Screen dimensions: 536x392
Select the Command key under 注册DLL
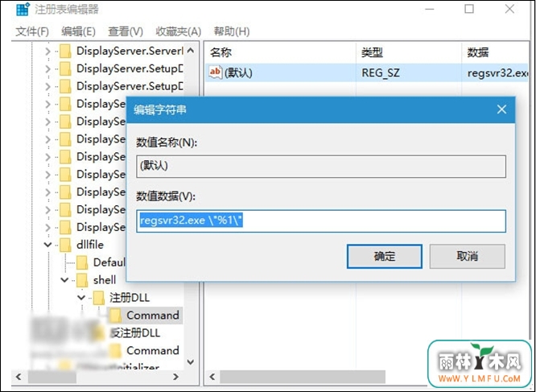click(153, 315)
